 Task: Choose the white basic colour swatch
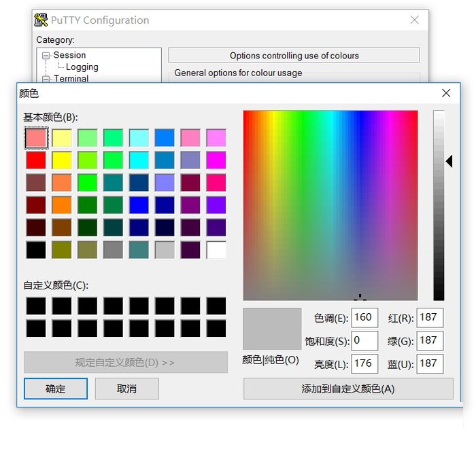pos(216,250)
